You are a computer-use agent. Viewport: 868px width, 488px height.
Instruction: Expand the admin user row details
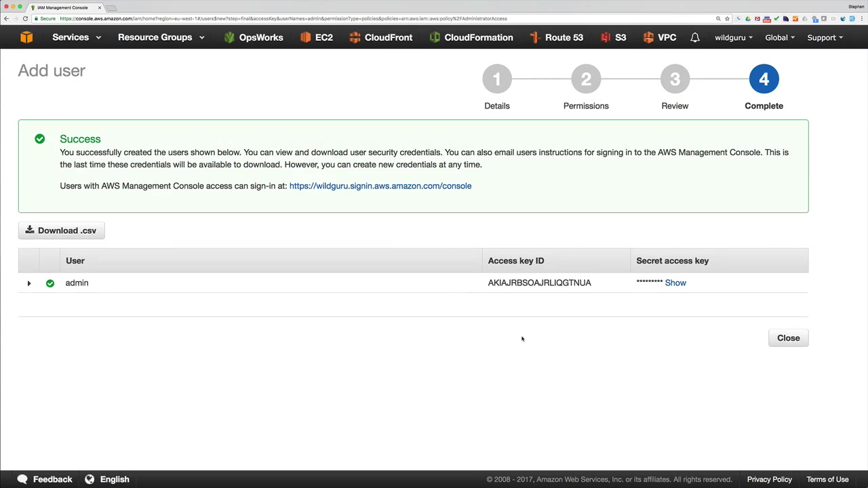pyautogui.click(x=29, y=283)
